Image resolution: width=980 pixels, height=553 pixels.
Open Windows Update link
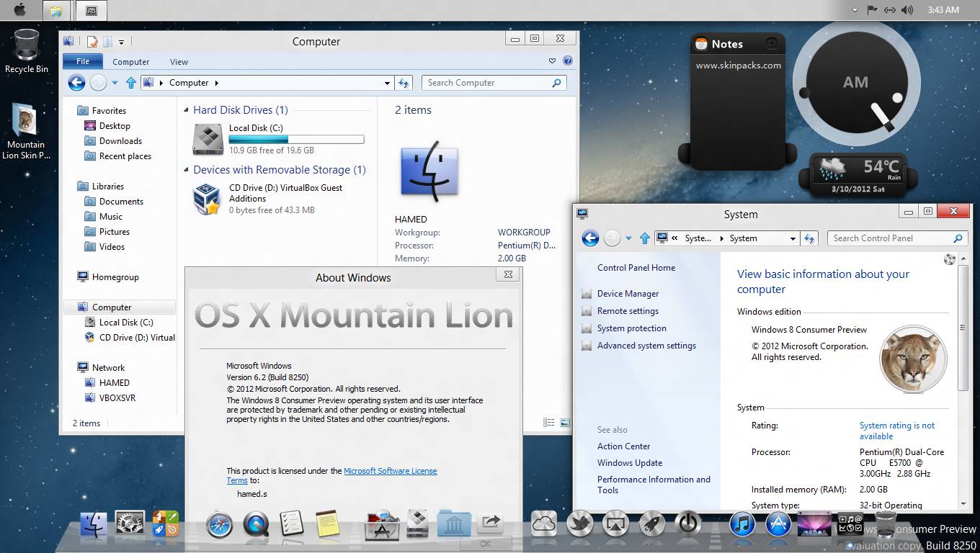coord(630,463)
